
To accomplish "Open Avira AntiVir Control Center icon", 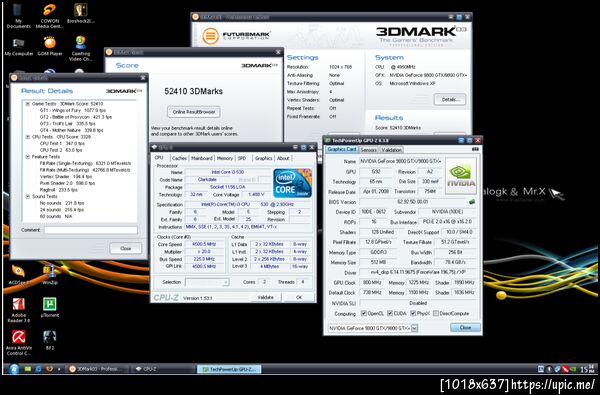I will [x=18, y=343].
